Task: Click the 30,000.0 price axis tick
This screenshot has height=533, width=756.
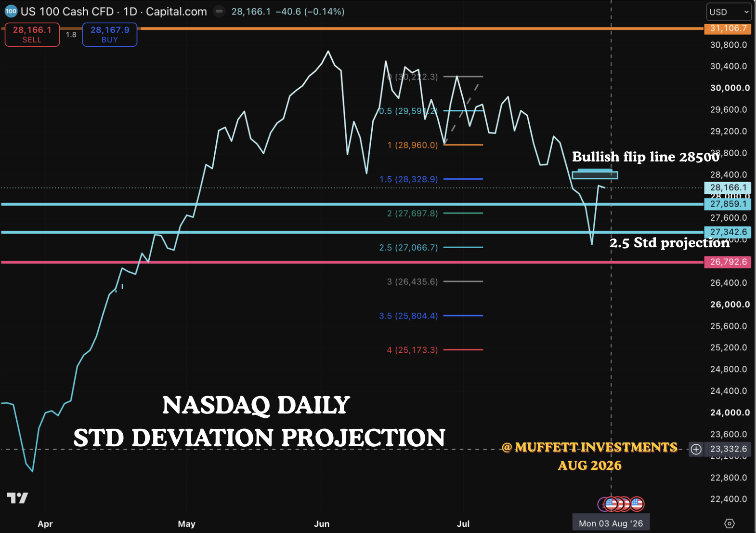Action: [x=730, y=88]
